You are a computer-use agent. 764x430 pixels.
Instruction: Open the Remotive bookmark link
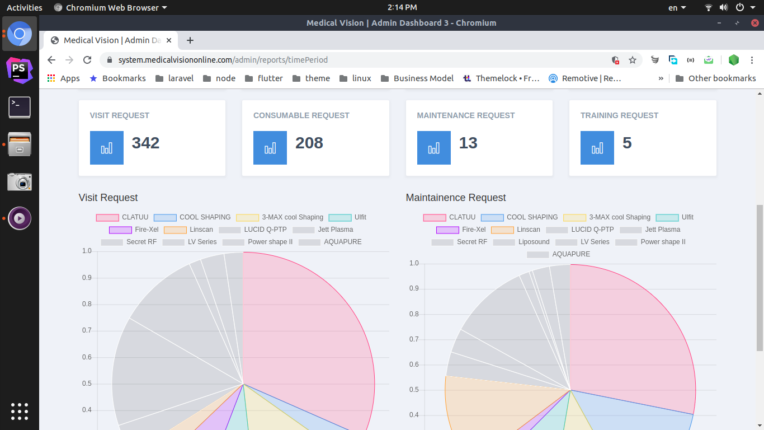pyautogui.click(x=585, y=78)
